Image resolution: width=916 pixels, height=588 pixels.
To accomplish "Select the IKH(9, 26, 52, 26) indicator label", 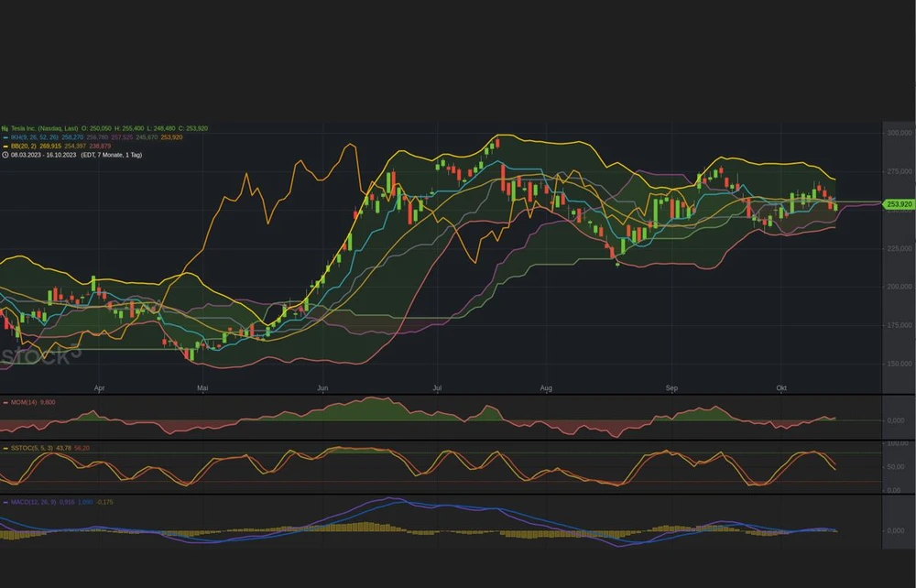I will (x=34, y=137).
